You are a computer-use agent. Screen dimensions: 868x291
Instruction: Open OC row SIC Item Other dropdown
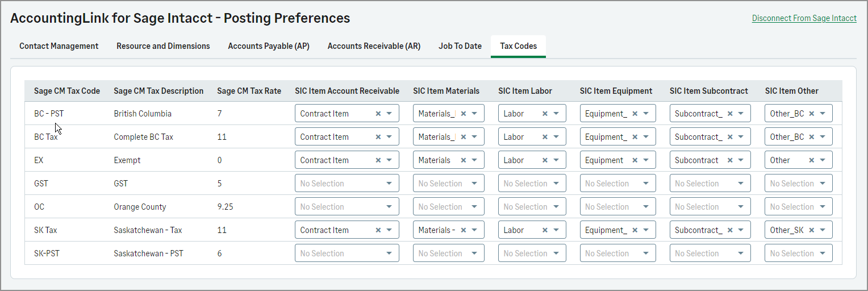pos(799,207)
